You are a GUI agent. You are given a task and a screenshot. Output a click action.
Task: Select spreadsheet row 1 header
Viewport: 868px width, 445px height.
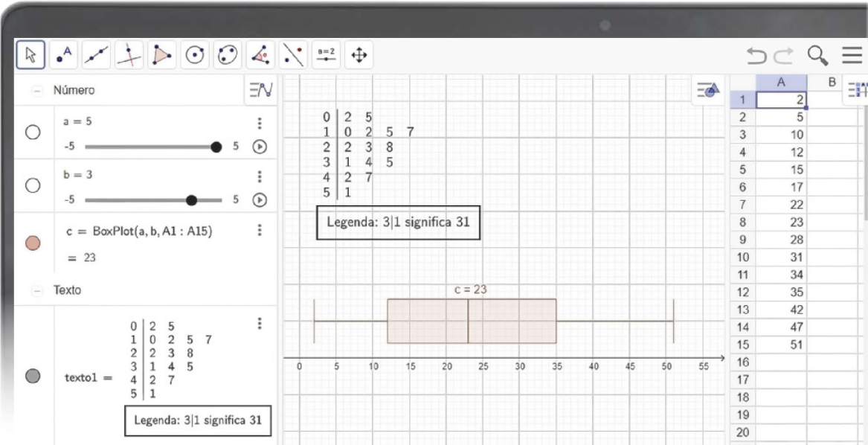coord(743,100)
